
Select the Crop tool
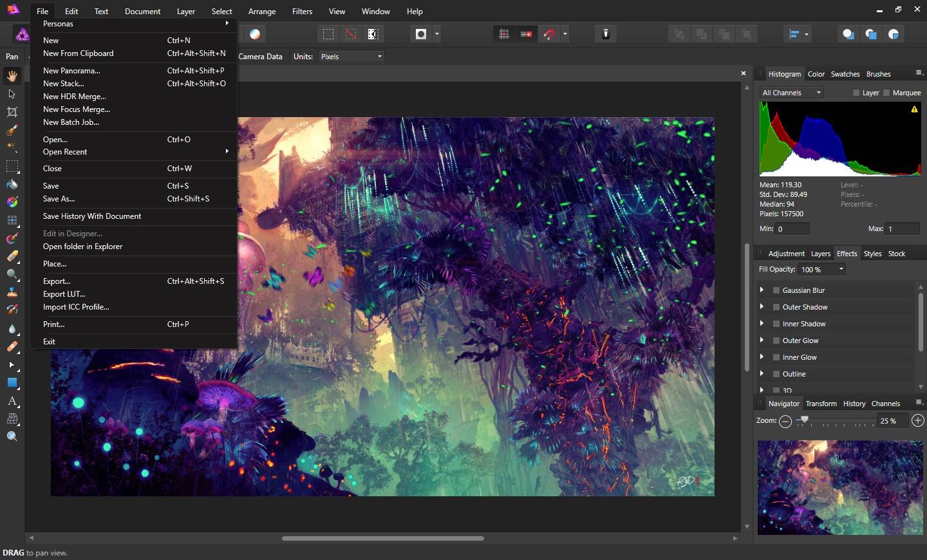pyautogui.click(x=12, y=112)
